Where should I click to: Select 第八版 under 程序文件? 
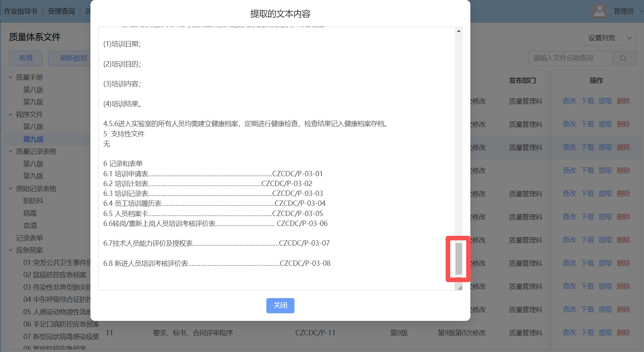coord(33,126)
